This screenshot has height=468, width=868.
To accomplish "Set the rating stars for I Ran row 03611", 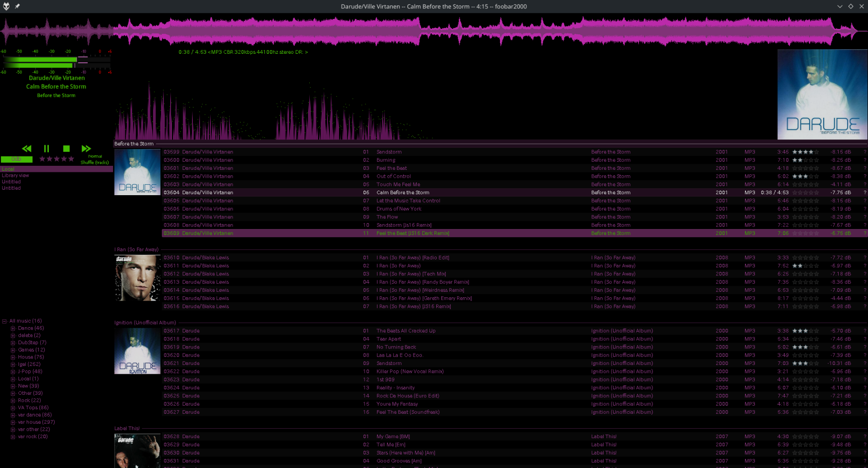I will 805,266.
